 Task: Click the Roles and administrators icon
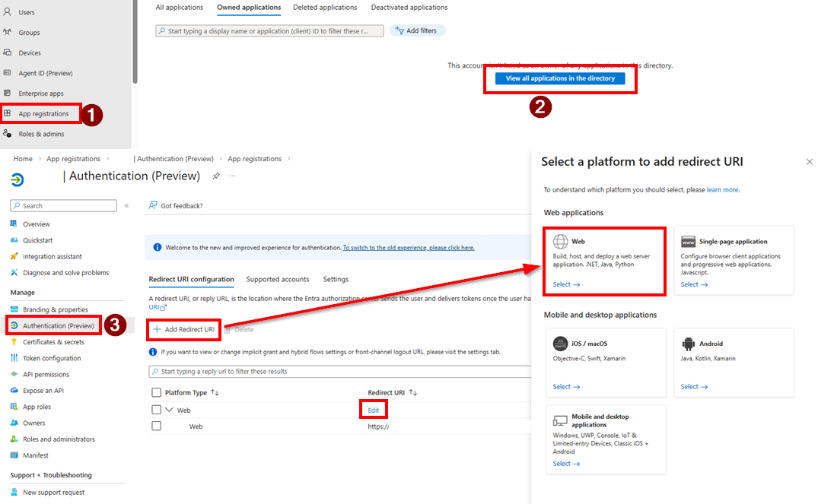pyautogui.click(x=14, y=439)
